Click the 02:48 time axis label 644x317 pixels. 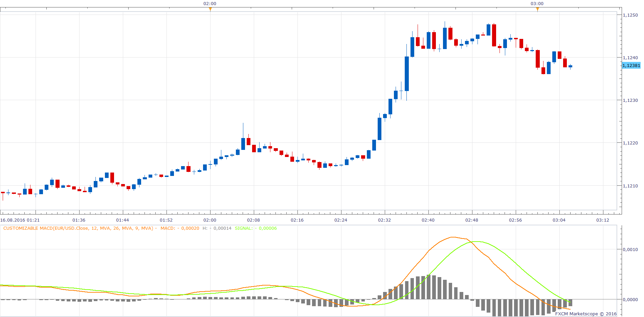[472, 220]
